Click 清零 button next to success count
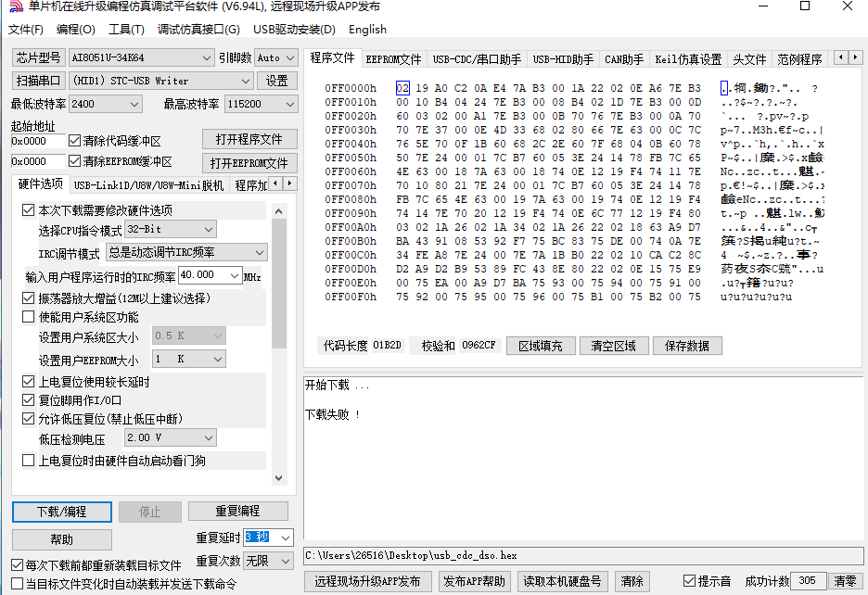 point(846,581)
